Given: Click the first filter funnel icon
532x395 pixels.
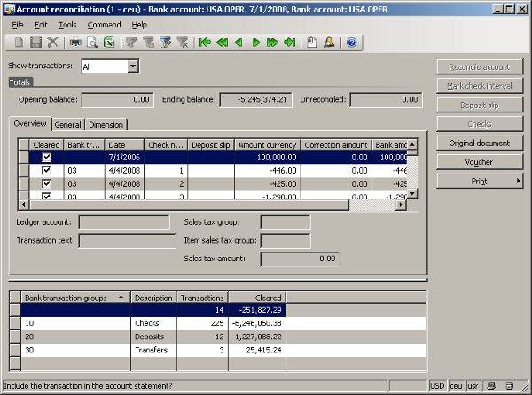Looking at the screenshot, I should [x=131, y=43].
